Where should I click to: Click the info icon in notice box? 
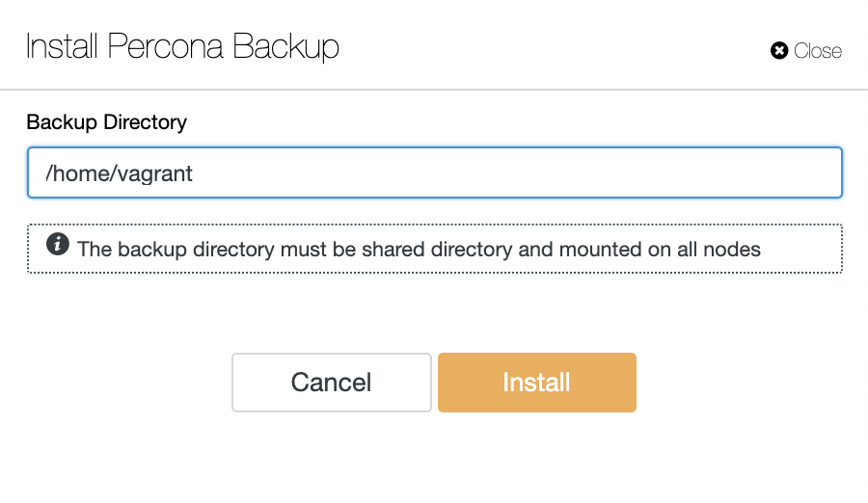(x=58, y=244)
